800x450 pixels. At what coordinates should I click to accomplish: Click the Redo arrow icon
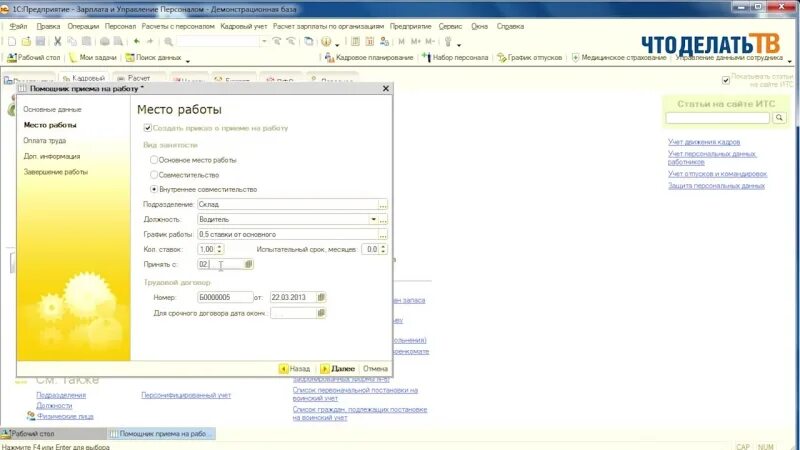tap(150, 41)
